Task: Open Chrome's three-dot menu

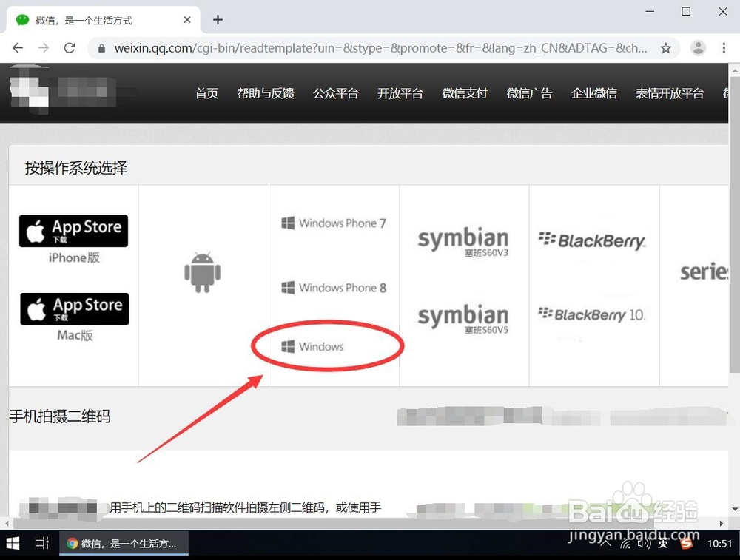Action: [724, 47]
